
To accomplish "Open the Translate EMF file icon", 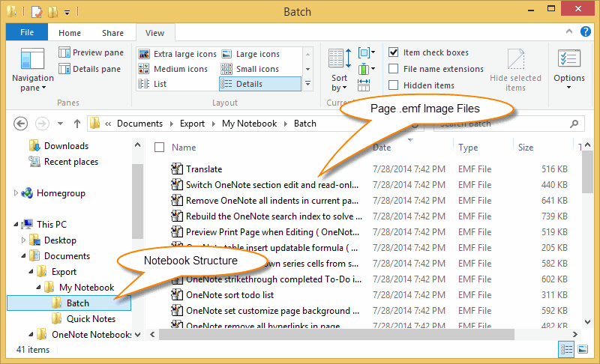I will tap(177, 169).
